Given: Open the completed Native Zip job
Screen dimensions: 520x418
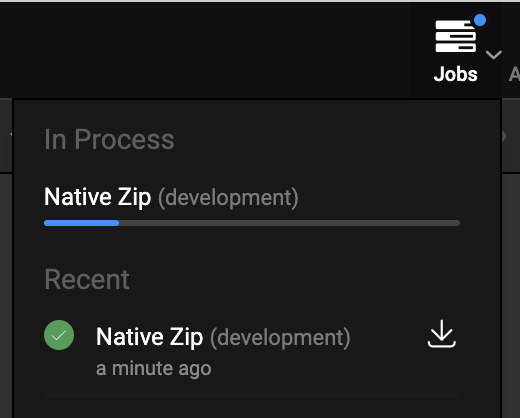Looking at the screenshot, I should pyautogui.click(x=149, y=337).
